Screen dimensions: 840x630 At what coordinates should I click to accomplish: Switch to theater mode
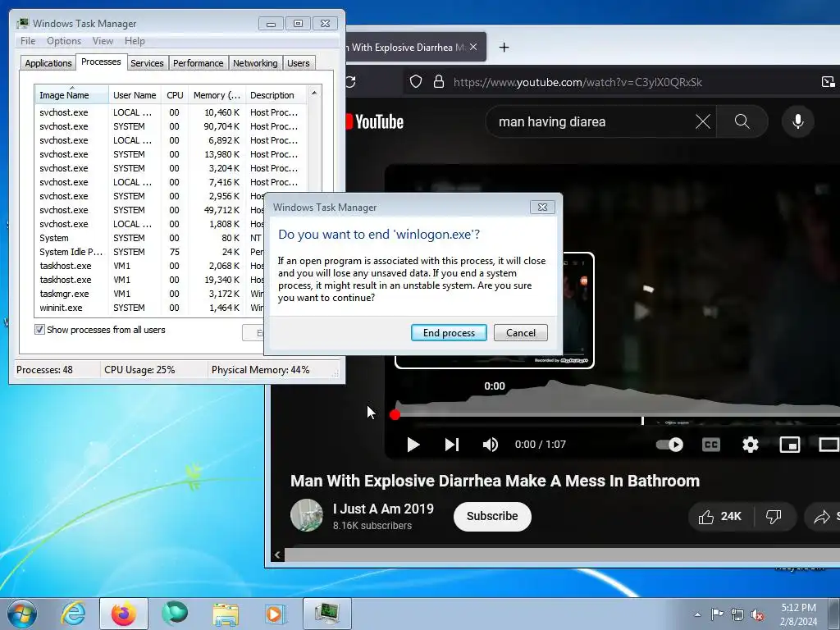coord(829,445)
